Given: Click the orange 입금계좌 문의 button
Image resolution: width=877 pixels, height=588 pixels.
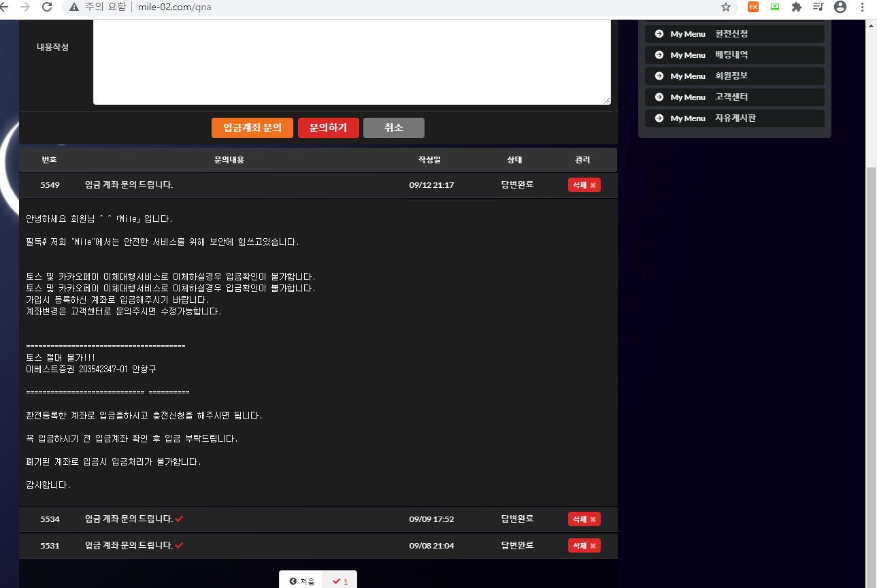Looking at the screenshot, I should point(252,128).
